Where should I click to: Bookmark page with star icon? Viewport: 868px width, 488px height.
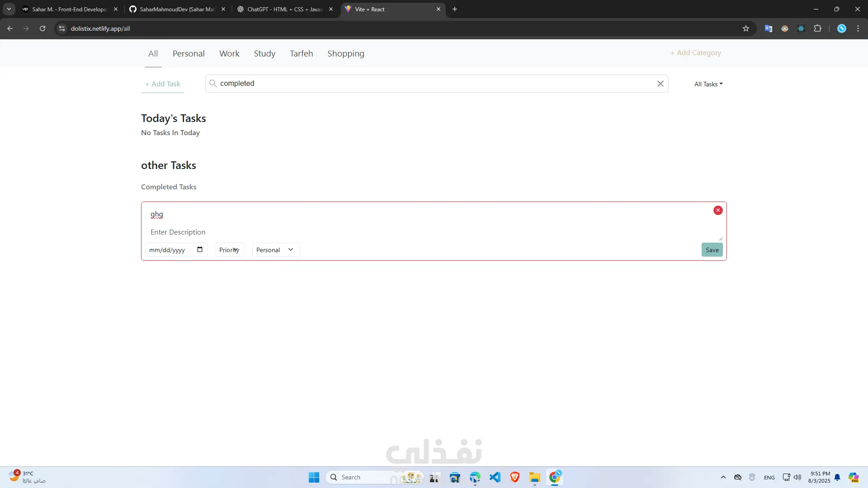(746, 28)
